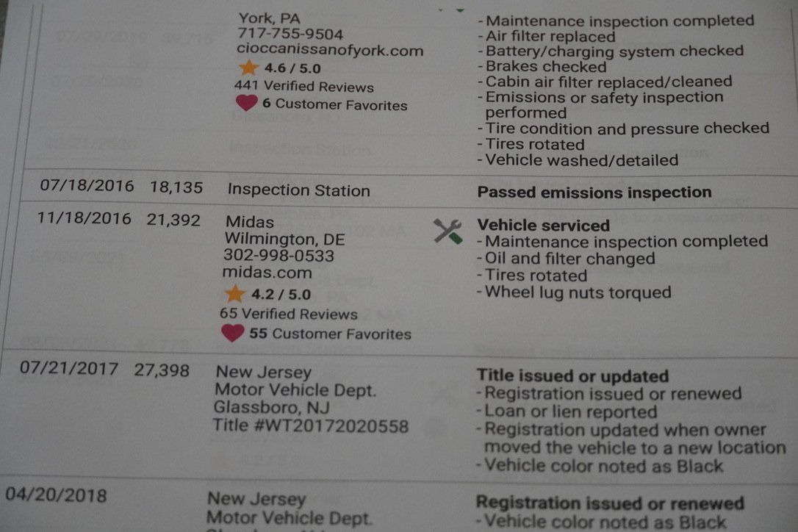Click the Title #WT20172020558 text
798x532 pixels.
pyautogui.click(x=310, y=425)
